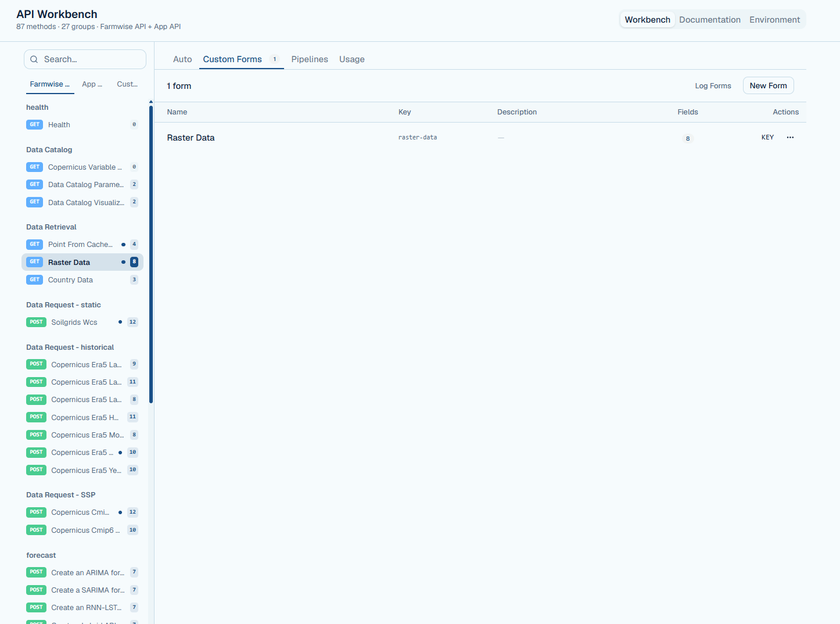
Task: Open Copernicus Variable method
Action: [82, 167]
